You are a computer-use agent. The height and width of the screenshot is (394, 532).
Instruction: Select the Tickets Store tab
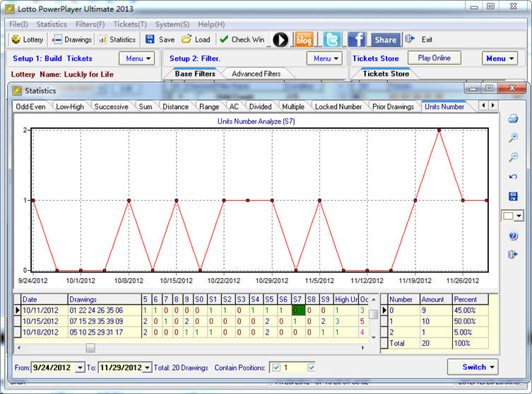pos(386,74)
